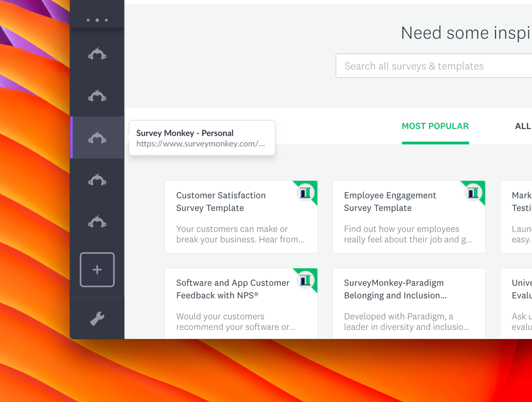Click benchmark badge on Customer Satisfaction card
Screen dimensions: 532x402
[x=305, y=193]
